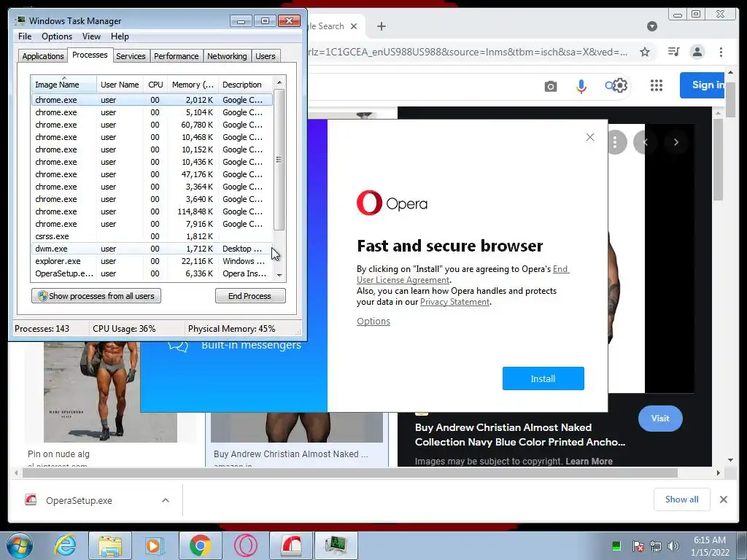This screenshot has width=747, height=560.
Task: Open network status tray icon
Action: pyautogui.click(x=656, y=545)
